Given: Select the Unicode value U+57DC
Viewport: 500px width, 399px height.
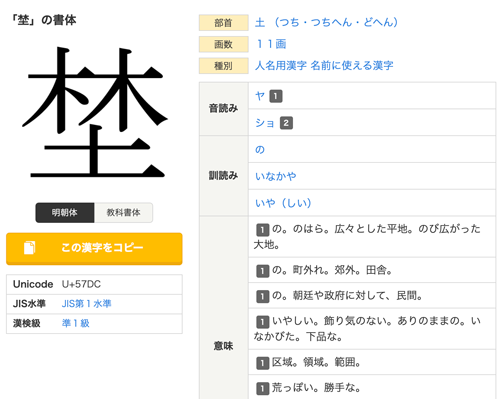Looking at the screenshot, I should pos(81,284).
